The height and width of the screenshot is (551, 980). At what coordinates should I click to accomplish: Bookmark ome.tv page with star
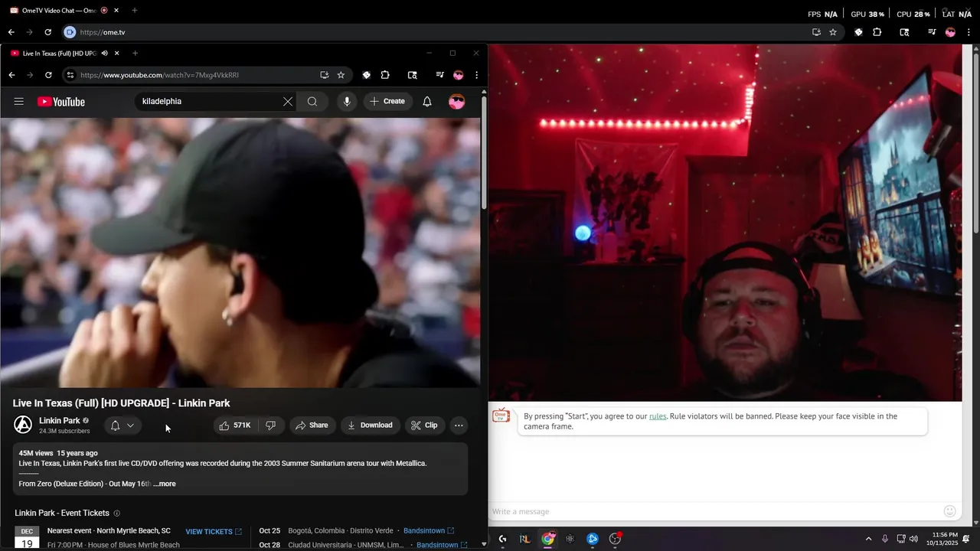[833, 32]
